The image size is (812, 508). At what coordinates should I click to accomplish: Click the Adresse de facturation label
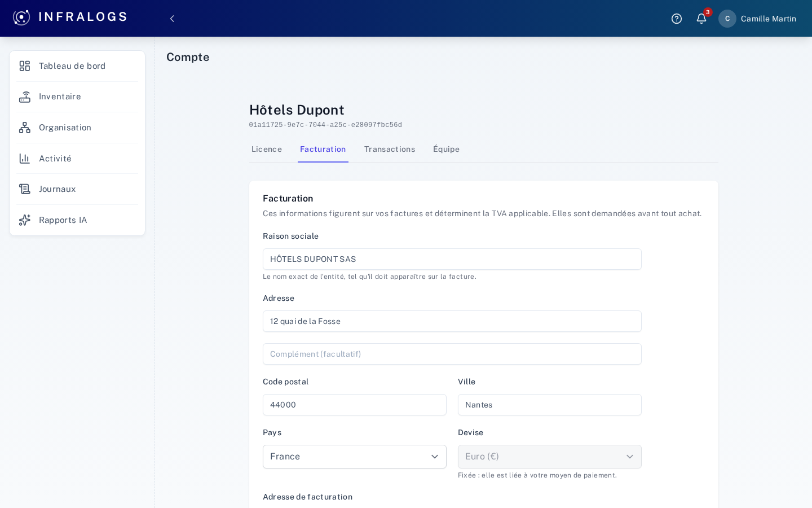[x=307, y=497]
